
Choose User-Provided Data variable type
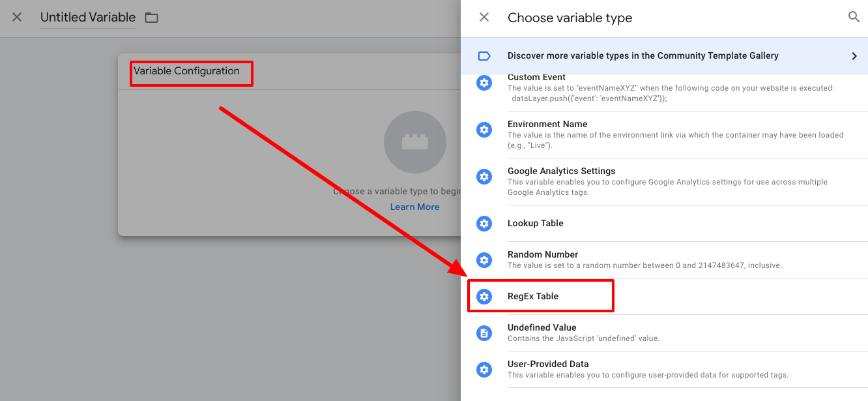coord(665,370)
